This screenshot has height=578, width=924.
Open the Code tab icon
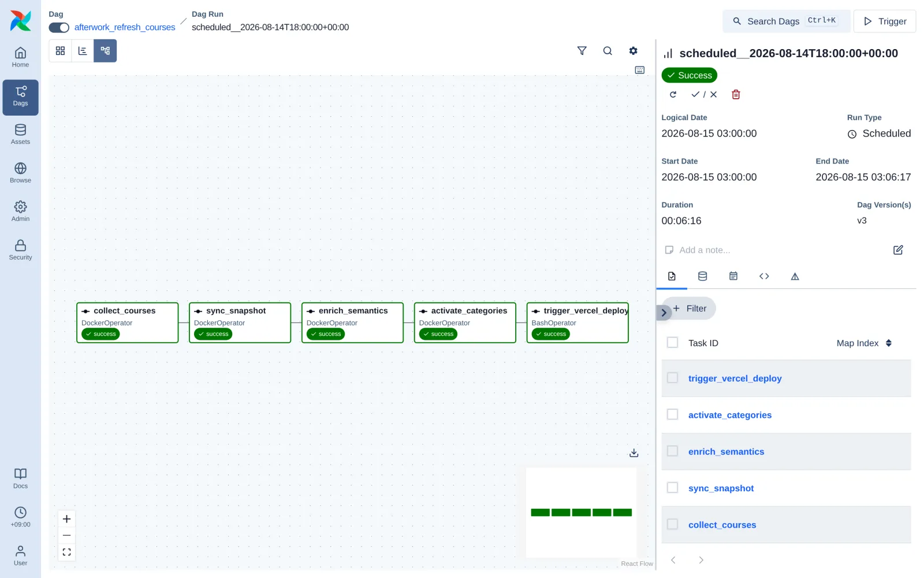(x=764, y=276)
